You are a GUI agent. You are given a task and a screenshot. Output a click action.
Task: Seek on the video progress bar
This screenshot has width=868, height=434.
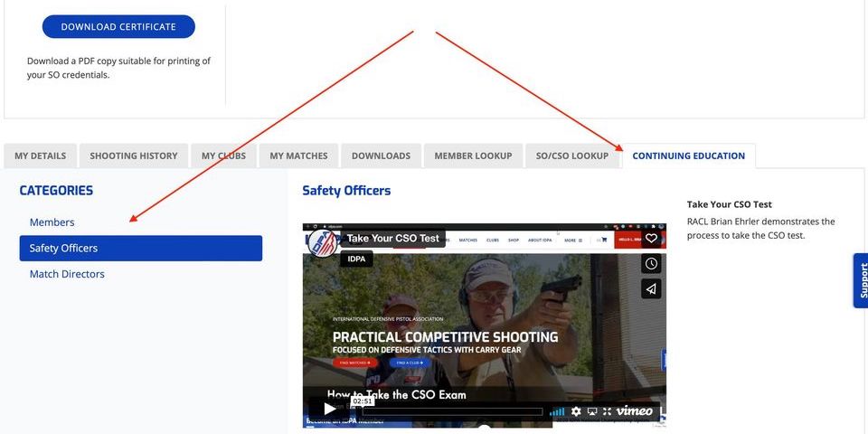tap(452, 411)
